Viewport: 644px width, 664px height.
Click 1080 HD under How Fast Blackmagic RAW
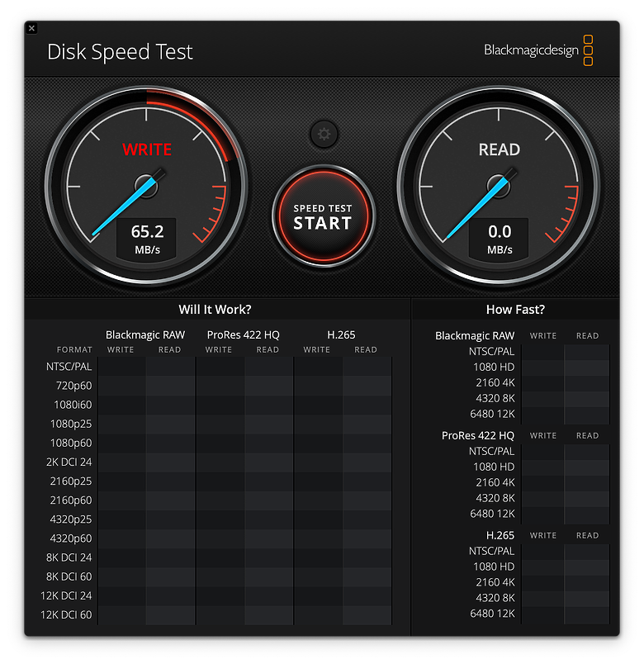click(494, 368)
